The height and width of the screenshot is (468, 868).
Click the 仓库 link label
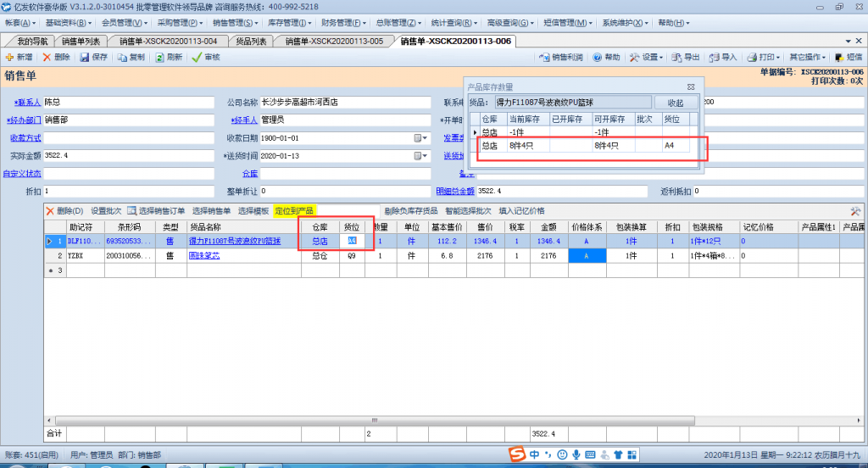[x=250, y=173]
